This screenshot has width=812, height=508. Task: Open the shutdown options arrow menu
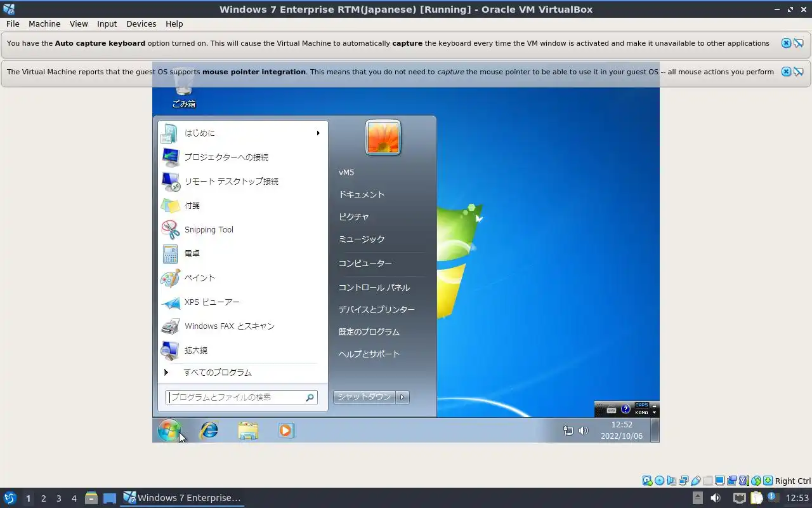[x=402, y=397]
